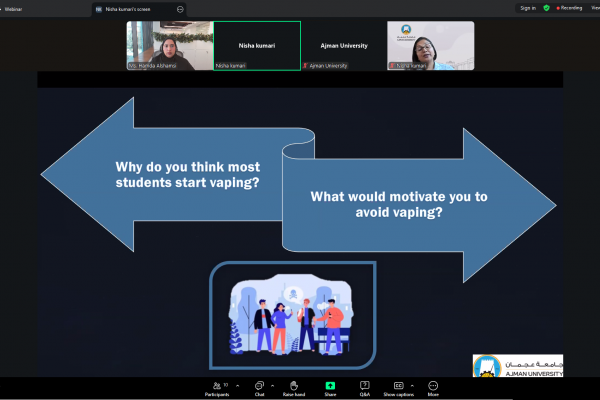The height and width of the screenshot is (400, 600).
Task: Click the Sign in button
Action: pyautogui.click(x=528, y=8)
